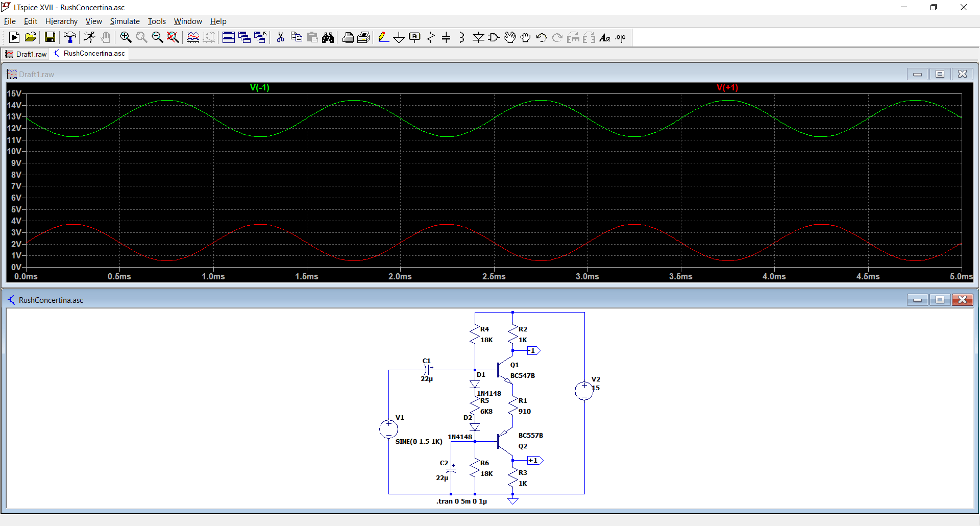The image size is (980, 526).
Task: Select the Capacitor placement tool
Action: pos(447,37)
